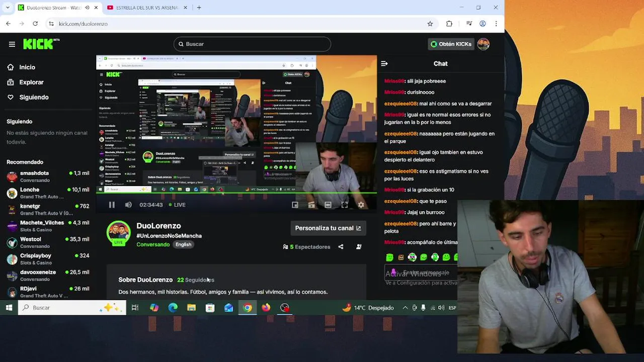The height and width of the screenshot is (362, 644).
Task: Click the user icon beside share
Action: point(359,247)
